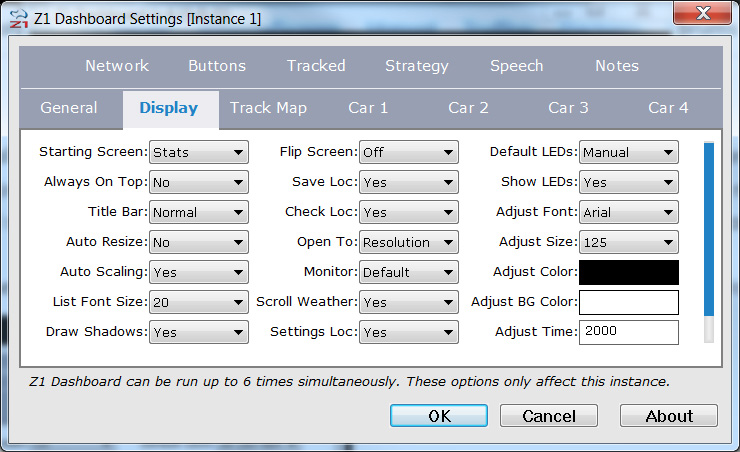Change the Title Bar dropdown

(x=199, y=212)
